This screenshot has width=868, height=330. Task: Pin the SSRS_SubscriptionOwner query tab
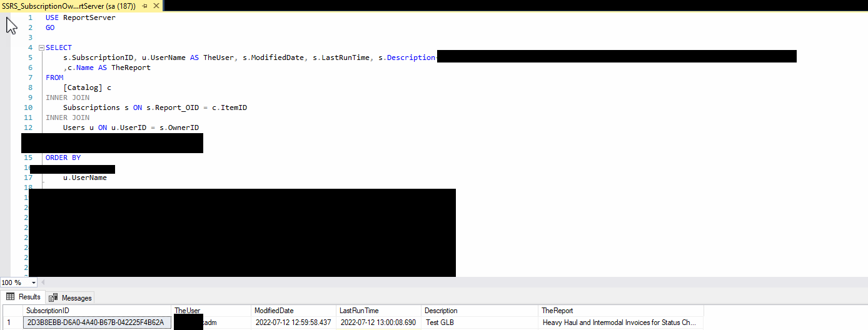pyautogui.click(x=144, y=6)
